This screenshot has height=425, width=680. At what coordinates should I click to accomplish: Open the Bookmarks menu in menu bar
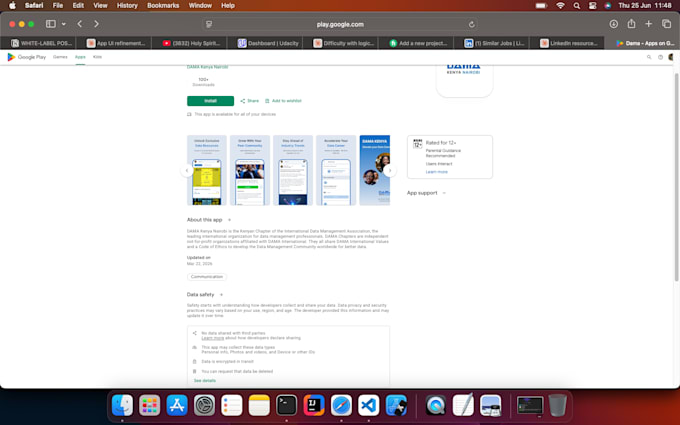(163, 5)
